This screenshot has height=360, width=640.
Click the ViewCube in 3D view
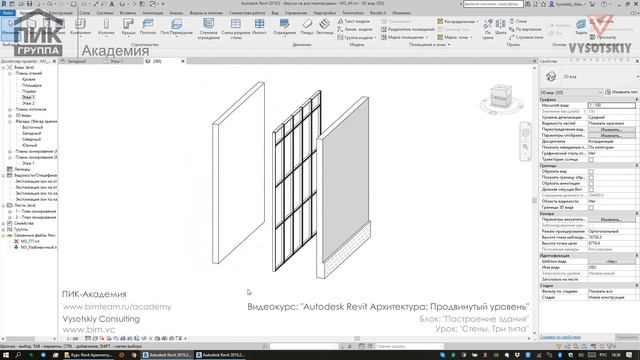[501, 97]
